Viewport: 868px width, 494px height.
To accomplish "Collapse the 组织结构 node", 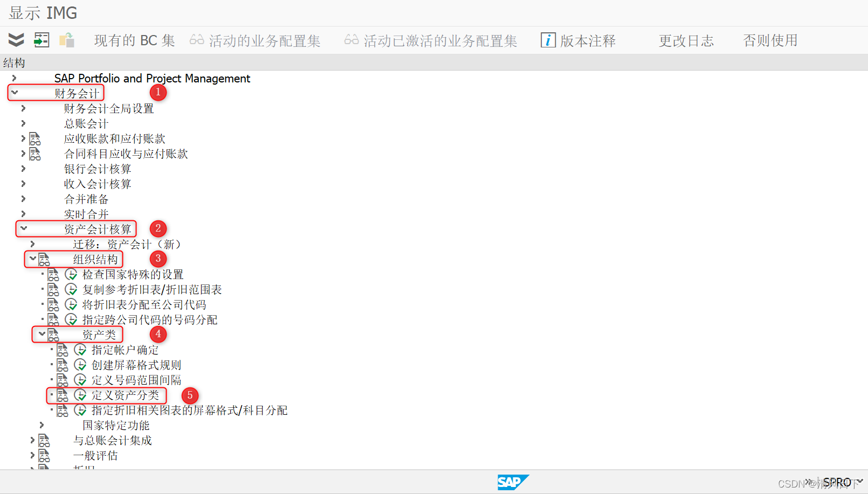I will [x=33, y=259].
